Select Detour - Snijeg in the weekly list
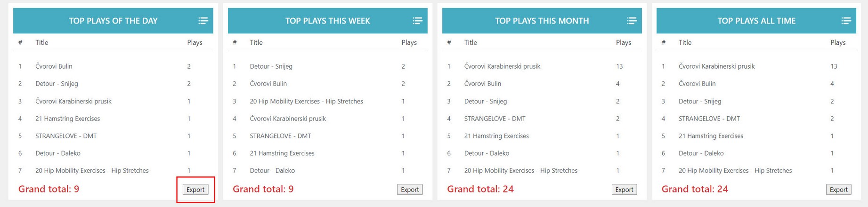 (x=271, y=66)
